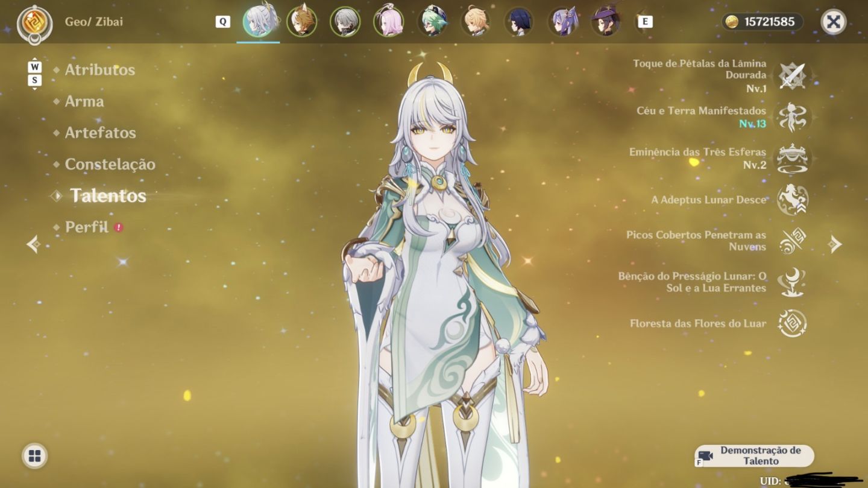The image size is (868, 488).
Task: Click the gold Mora coin icon
Action: click(x=732, y=22)
